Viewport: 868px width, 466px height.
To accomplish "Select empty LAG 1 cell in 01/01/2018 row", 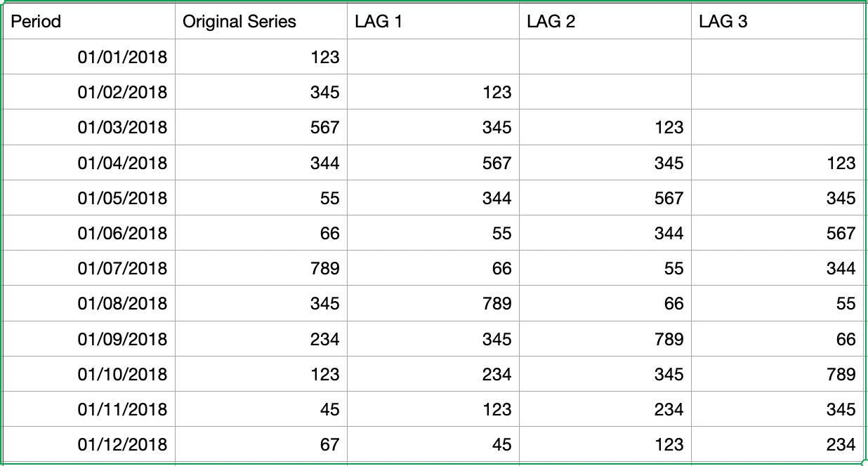I will [433, 57].
